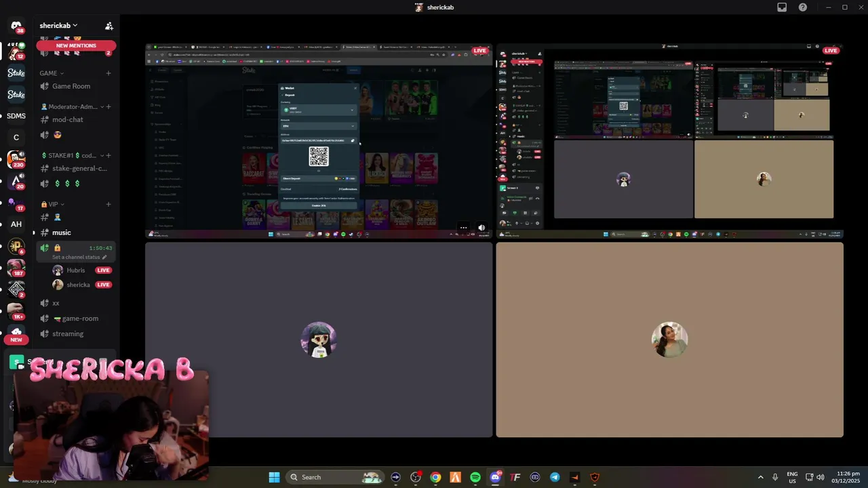Create a channel in the GAME category
This screenshot has width=868, height=488.
pyautogui.click(x=108, y=73)
